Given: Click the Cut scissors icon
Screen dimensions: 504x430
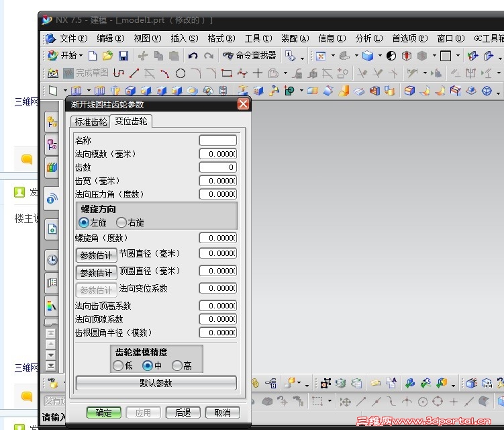Looking at the screenshot, I should (x=143, y=56).
